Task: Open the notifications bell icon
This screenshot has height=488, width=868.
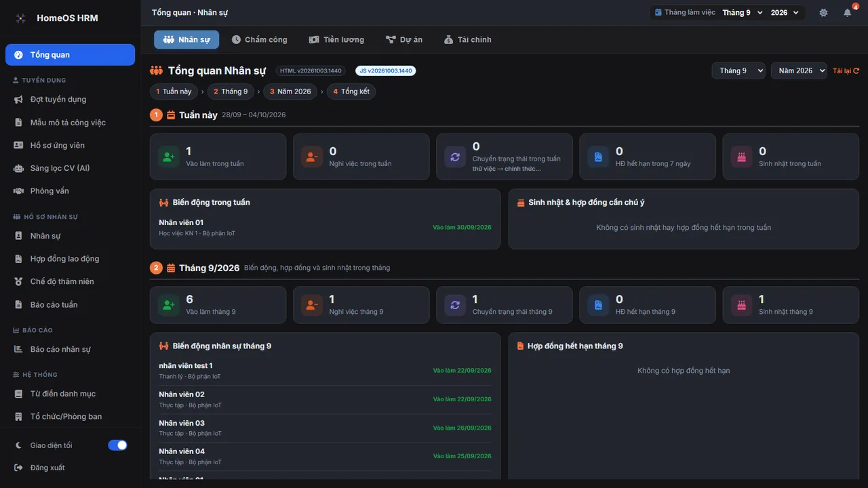Action: [x=847, y=13]
